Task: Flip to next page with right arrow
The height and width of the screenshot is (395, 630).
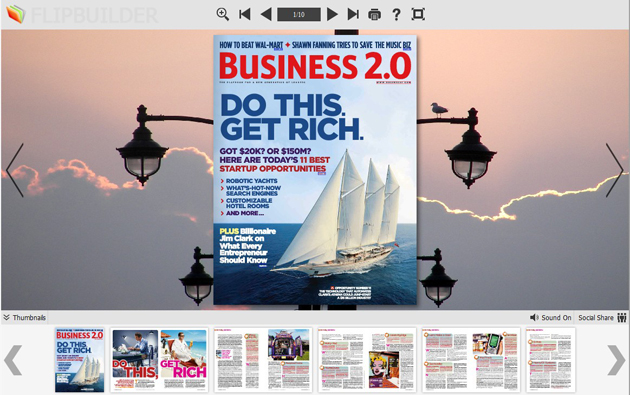Action: pos(614,170)
